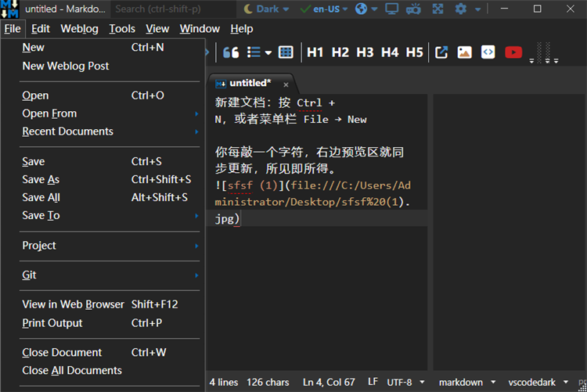Viewport: 587px width, 392px height.
Task: Open the Help menu
Action: pyautogui.click(x=242, y=29)
